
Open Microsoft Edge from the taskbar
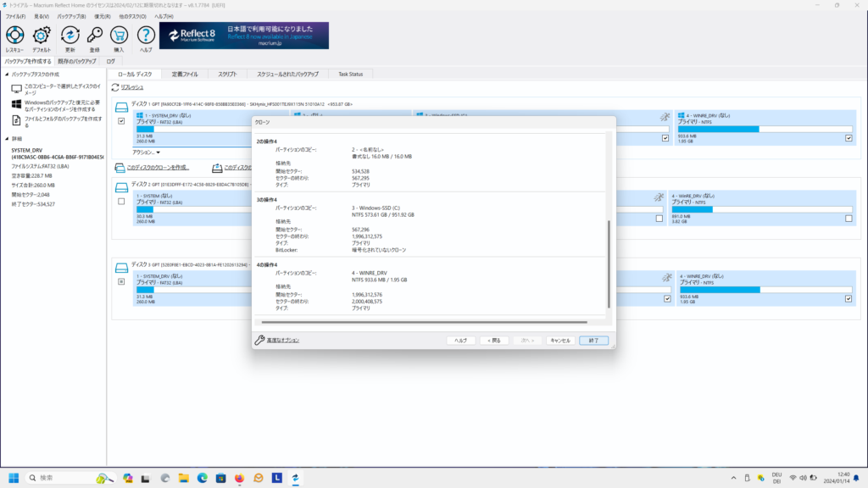[201, 479]
